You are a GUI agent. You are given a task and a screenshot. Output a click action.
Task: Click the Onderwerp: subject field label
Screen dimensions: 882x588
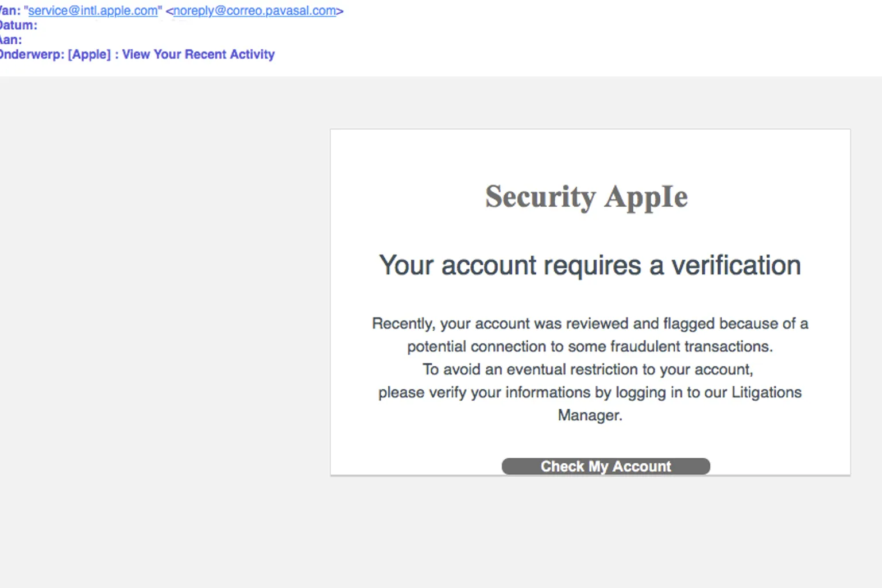(x=31, y=55)
